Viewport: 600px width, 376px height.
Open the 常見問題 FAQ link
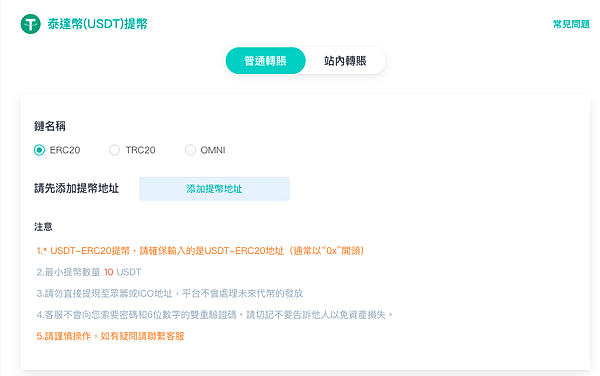coord(571,24)
